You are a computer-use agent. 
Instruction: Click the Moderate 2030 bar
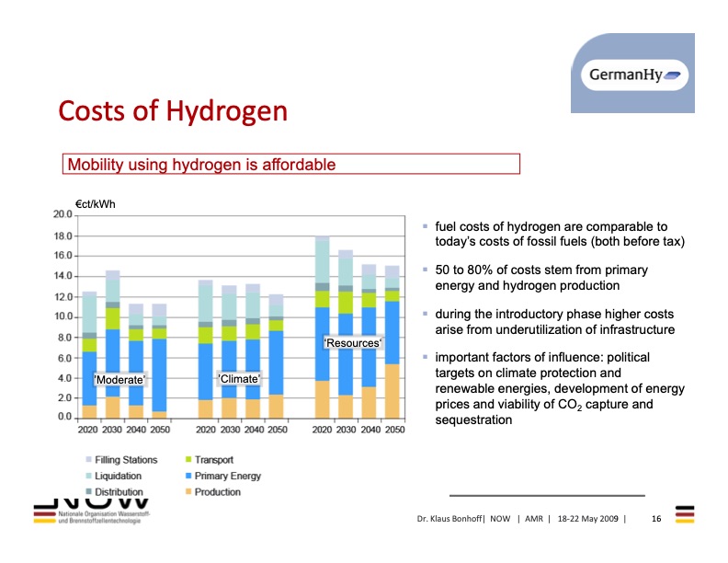point(113,344)
